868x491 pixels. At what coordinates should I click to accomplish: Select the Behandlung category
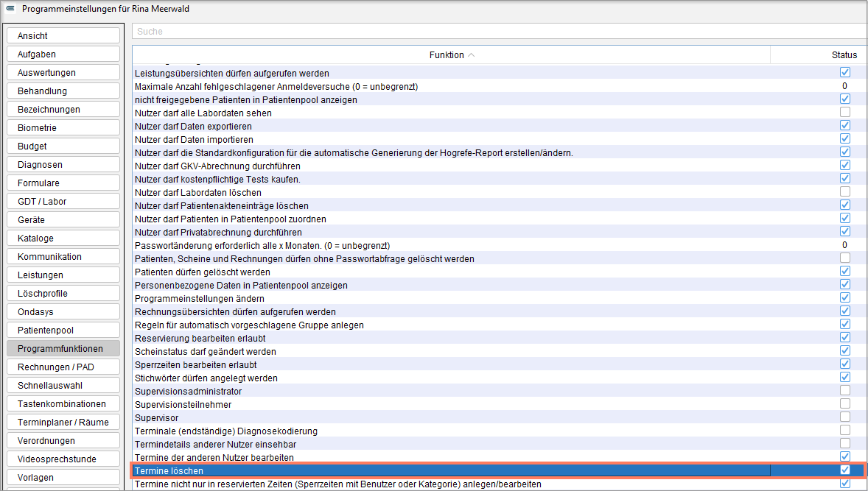click(x=63, y=91)
